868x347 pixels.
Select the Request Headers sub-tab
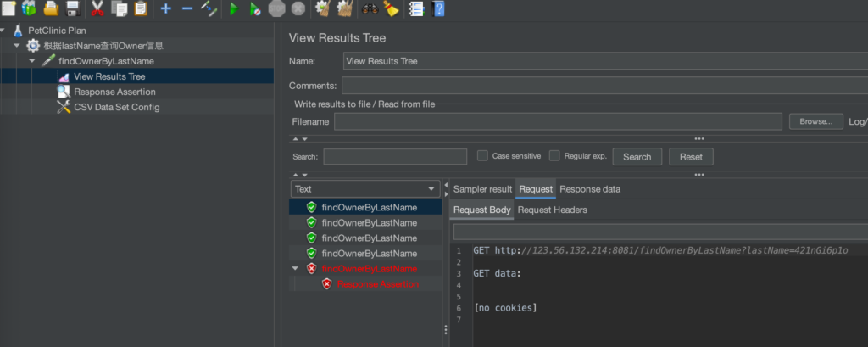[x=553, y=210]
